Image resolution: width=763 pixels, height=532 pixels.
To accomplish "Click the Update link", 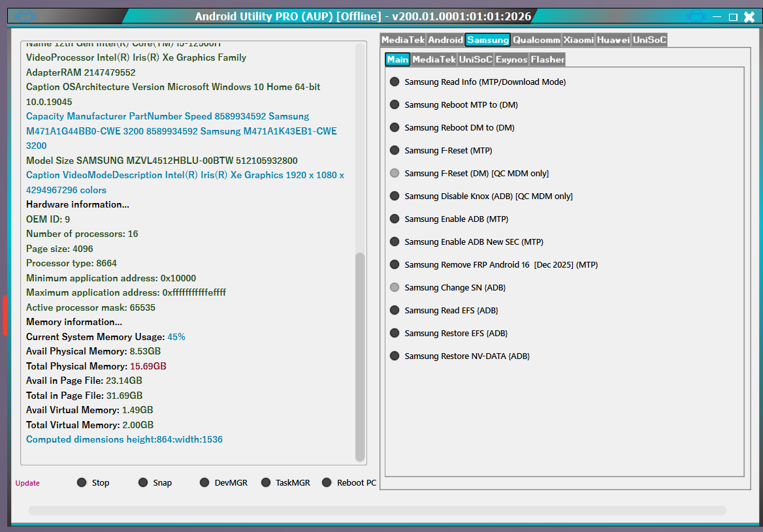I will pos(27,483).
